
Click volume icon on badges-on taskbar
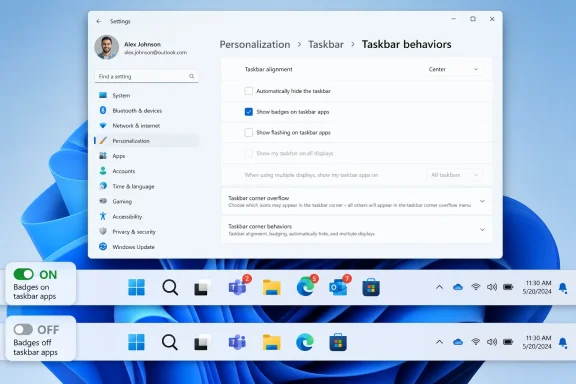click(492, 287)
